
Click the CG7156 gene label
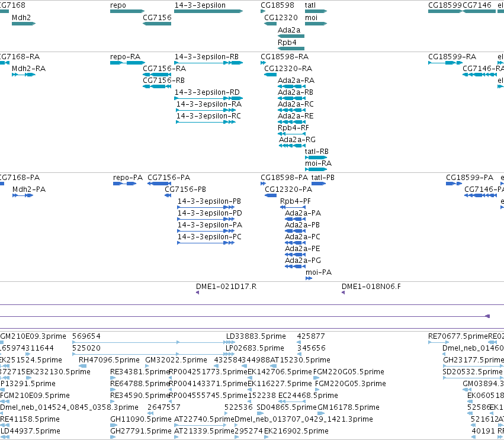[x=157, y=18]
